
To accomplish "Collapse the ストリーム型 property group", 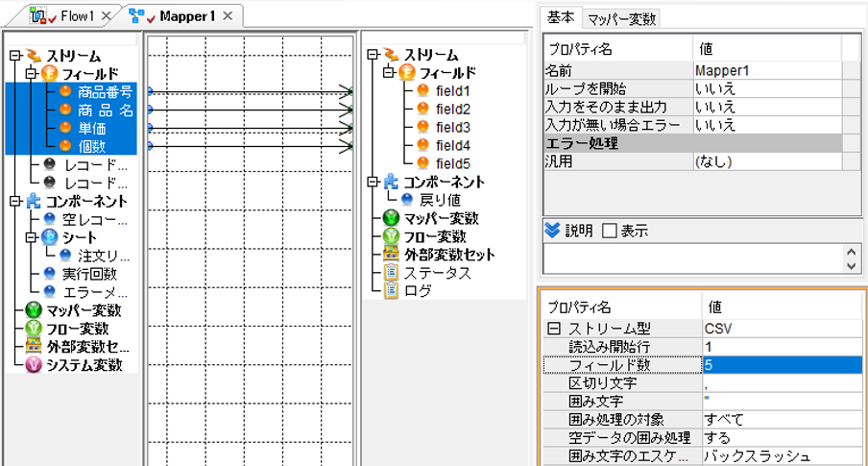I will (554, 329).
